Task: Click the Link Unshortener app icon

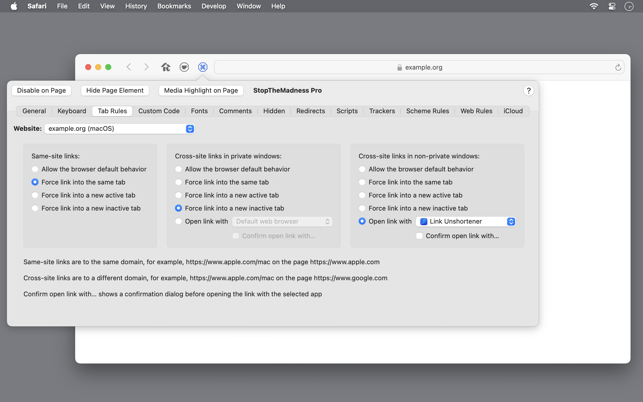Action: (424, 222)
